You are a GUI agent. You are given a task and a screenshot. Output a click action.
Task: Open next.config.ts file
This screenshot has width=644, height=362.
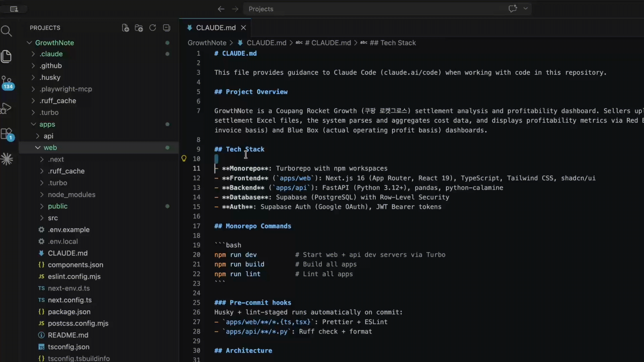pos(99,300)
